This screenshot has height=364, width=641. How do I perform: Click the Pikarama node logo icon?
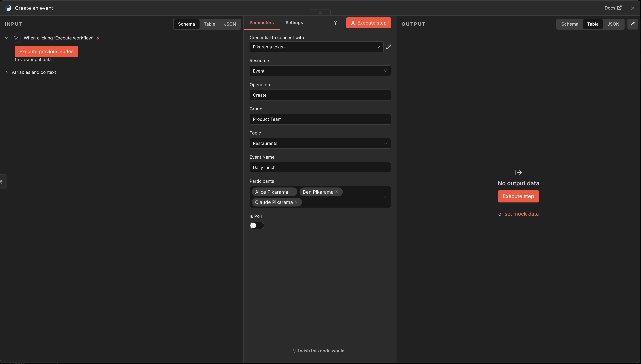point(9,8)
